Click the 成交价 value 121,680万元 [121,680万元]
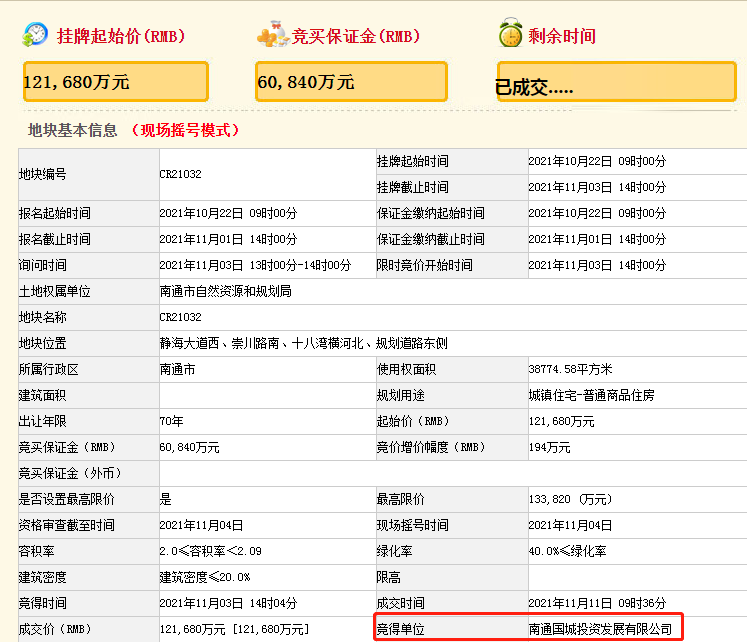This screenshot has height=642, width=747. coord(234,629)
